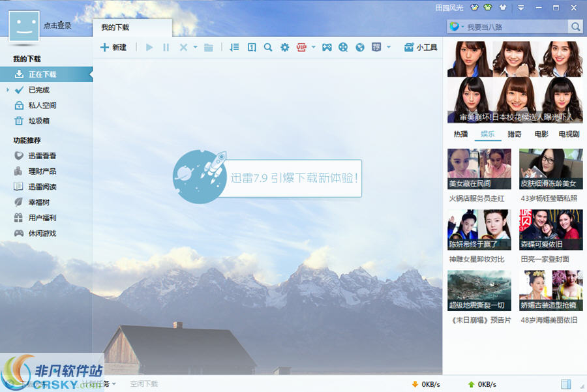587x392 pixels.
Task: Click the square icon right of the globe
Action: (376, 47)
